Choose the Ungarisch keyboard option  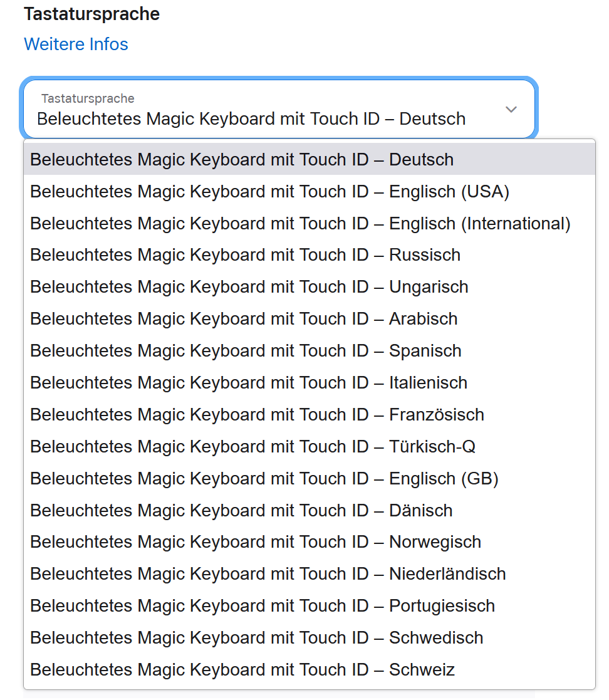[x=310, y=287]
